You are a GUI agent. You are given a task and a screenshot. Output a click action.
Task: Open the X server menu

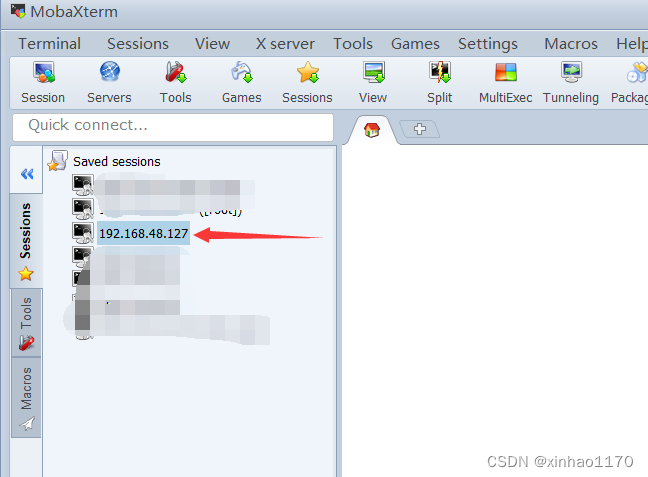pyautogui.click(x=285, y=44)
